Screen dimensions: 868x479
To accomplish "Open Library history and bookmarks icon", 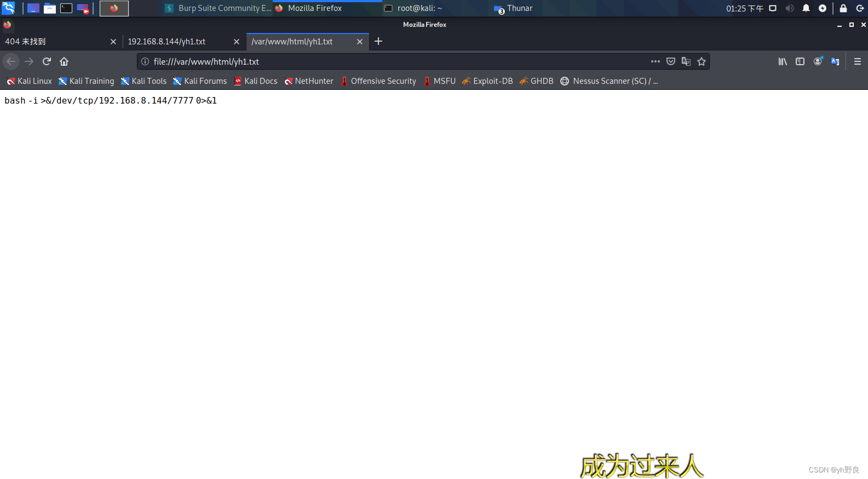I will (783, 61).
